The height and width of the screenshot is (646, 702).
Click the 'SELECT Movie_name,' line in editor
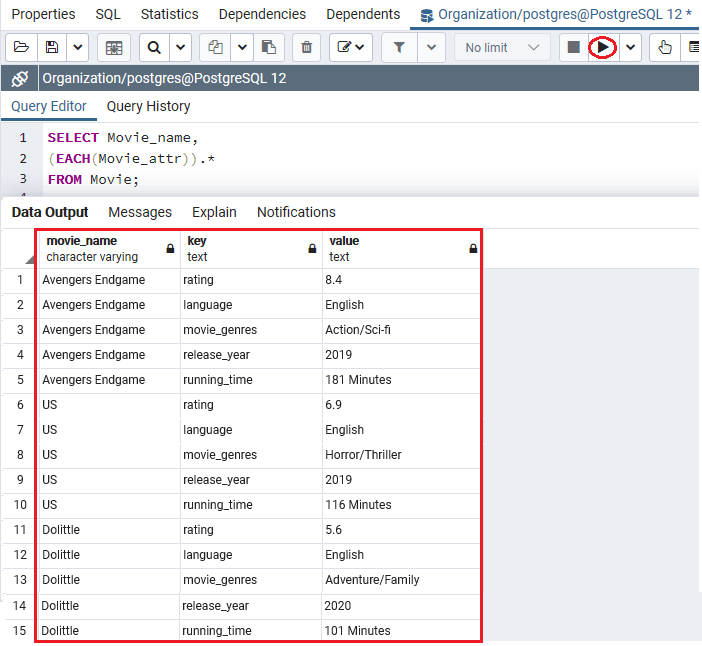coord(123,137)
